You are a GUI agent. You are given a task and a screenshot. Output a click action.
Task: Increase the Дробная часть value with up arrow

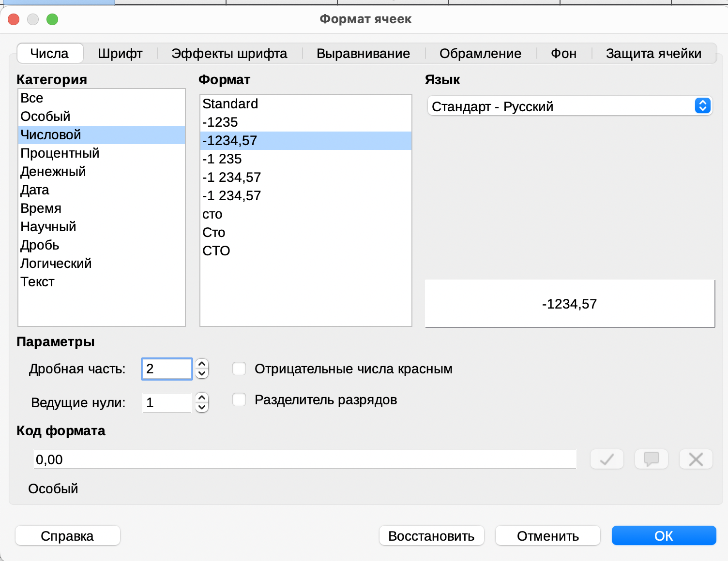(x=202, y=364)
